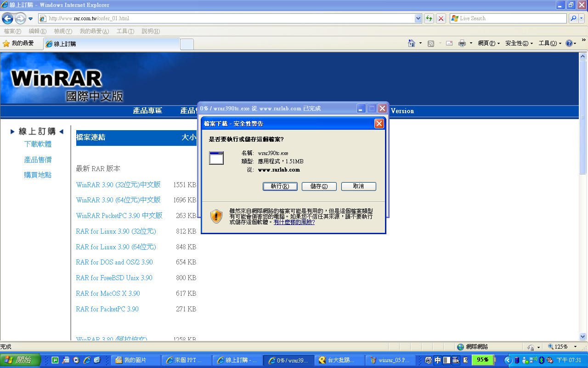Click the page icon in the address bar

(43, 18)
